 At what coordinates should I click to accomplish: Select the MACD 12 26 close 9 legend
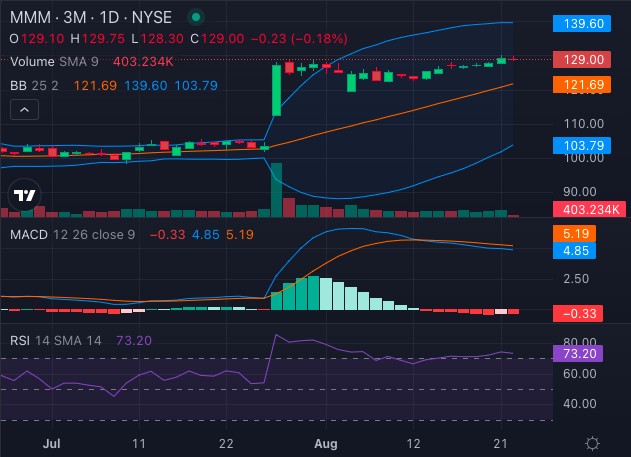tap(72, 235)
